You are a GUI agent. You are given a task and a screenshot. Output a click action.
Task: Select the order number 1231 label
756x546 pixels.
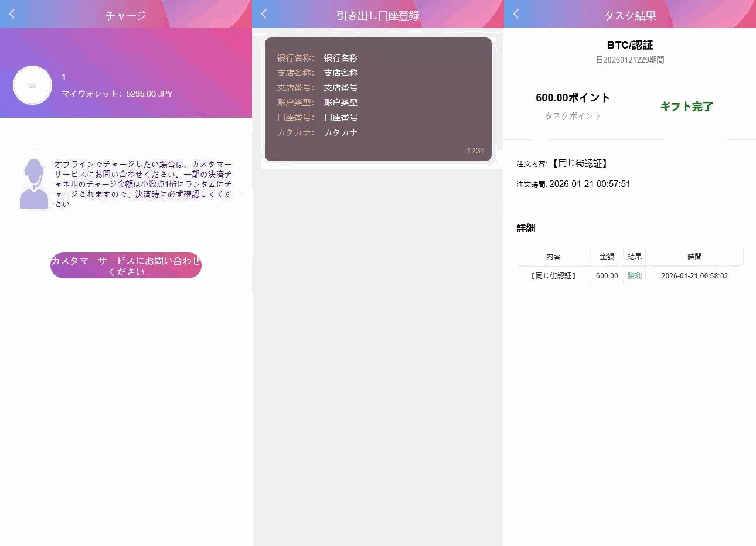pos(475,151)
